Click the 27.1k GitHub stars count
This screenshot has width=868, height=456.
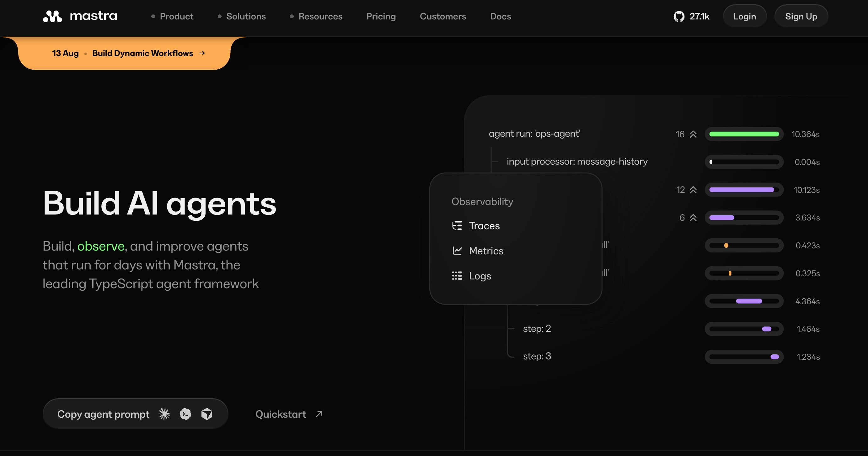coord(699,16)
